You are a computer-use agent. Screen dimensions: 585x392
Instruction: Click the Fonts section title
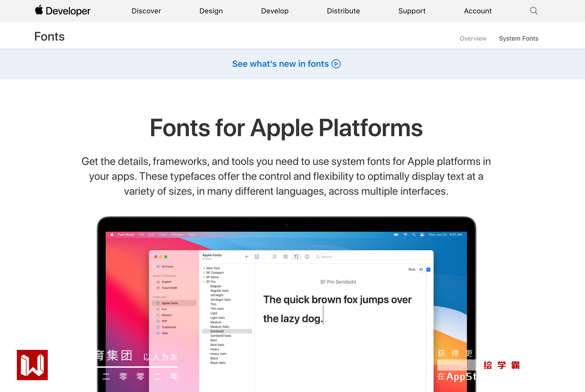pos(49,37)
